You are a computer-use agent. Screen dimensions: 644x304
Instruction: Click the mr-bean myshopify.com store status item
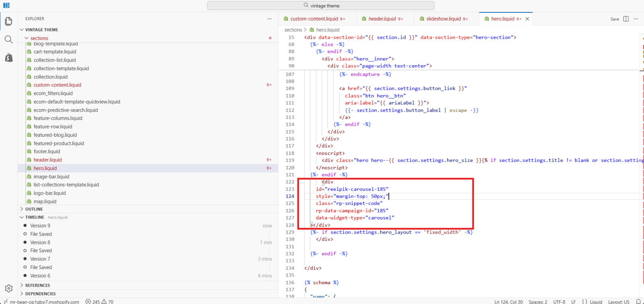[44, 302]
